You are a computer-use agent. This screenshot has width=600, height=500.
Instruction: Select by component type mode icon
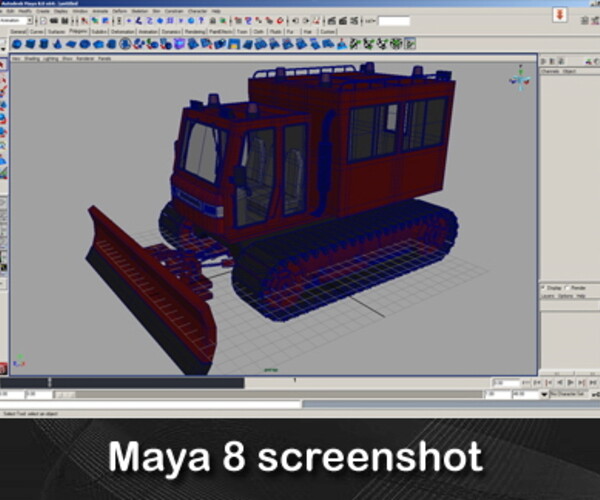tap(105, 21)
